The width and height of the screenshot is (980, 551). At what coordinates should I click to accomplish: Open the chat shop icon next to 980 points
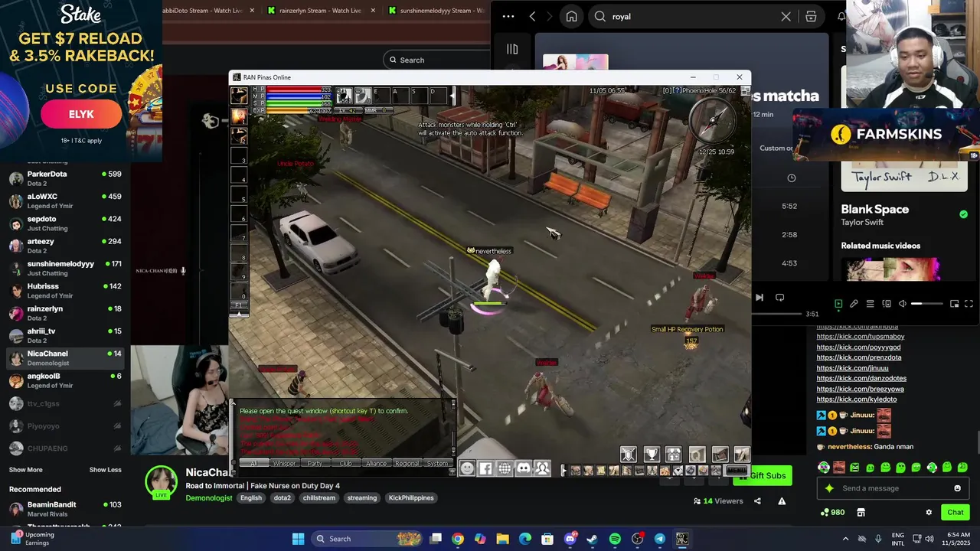coord(861,512)
